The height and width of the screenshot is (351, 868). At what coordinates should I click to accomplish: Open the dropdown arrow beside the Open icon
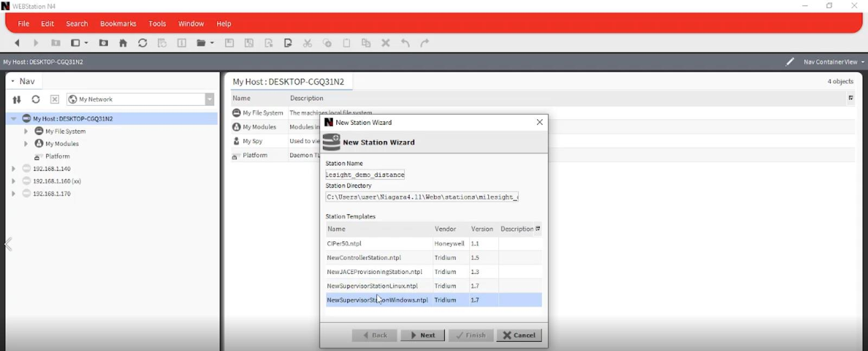212,43
